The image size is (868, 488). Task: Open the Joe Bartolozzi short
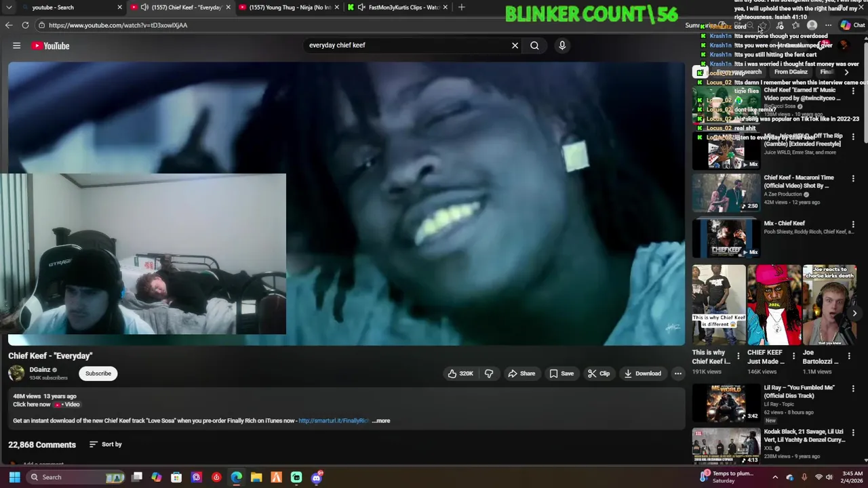pyautogui.click(x=829, y=304)
